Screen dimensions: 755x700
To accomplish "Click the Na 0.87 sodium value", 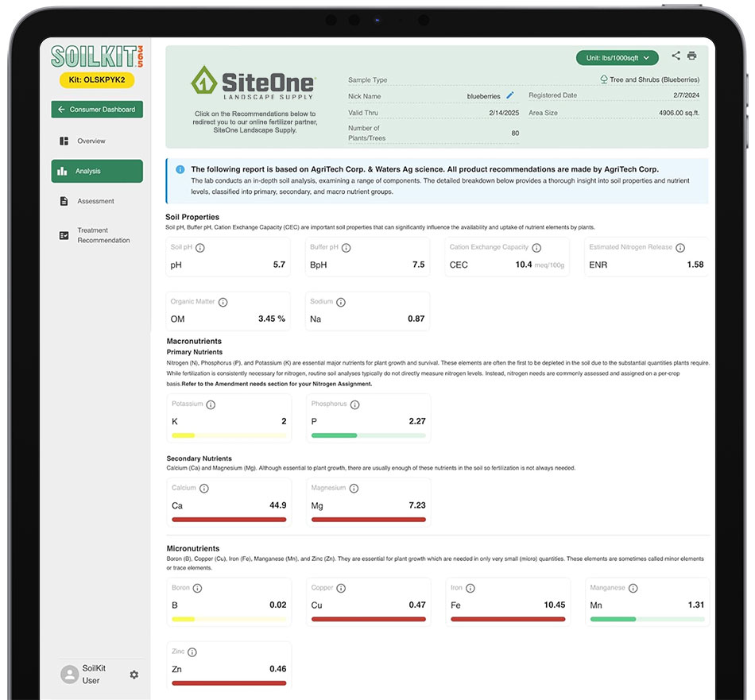I will 416,319.
